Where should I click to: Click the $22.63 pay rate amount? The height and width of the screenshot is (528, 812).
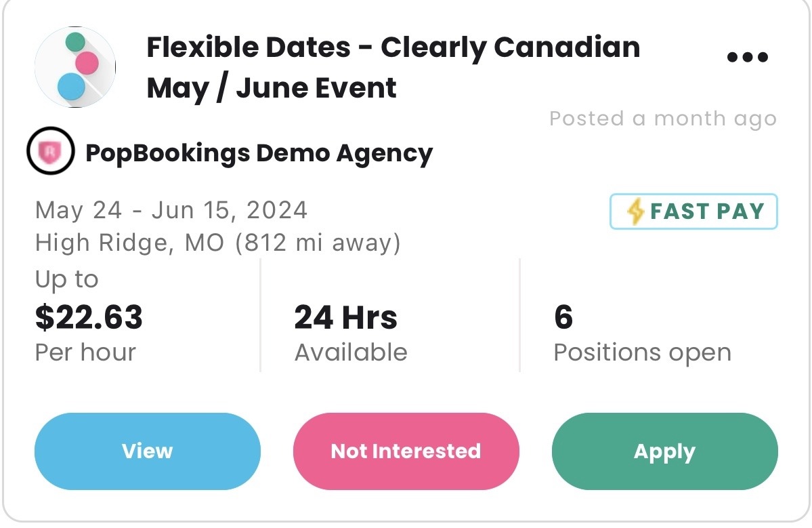[x=89, y=317]
